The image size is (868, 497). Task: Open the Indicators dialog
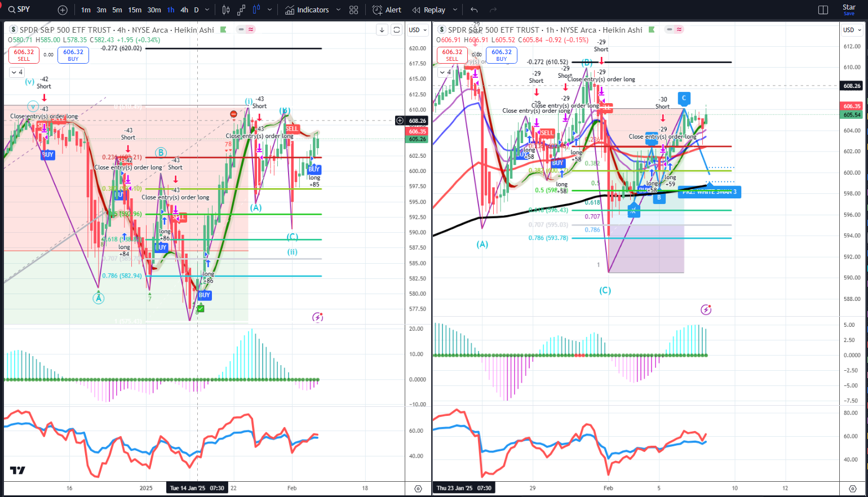pos(307,10)
